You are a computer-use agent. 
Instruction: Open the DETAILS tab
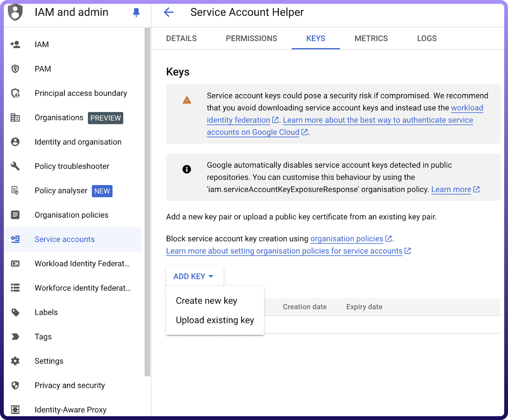(181, 38)
